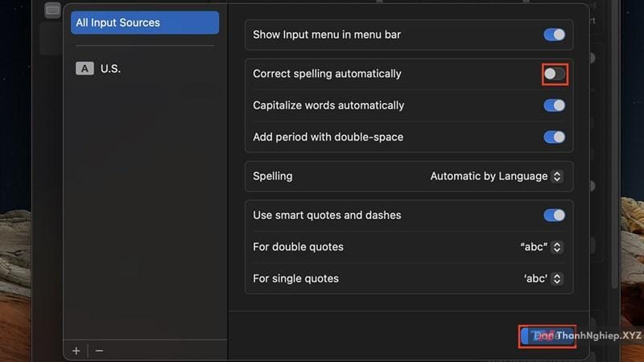
Task: Click the 'Spelling' row label
Action: coord(273,176)
